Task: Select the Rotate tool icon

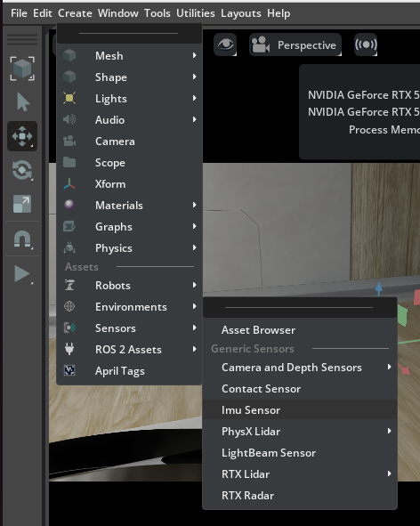Action: pyautogui.click(x=22, y=170)
